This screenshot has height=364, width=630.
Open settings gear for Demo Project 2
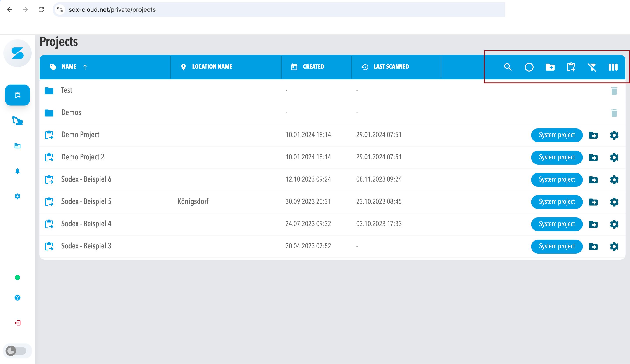point(614,157)
